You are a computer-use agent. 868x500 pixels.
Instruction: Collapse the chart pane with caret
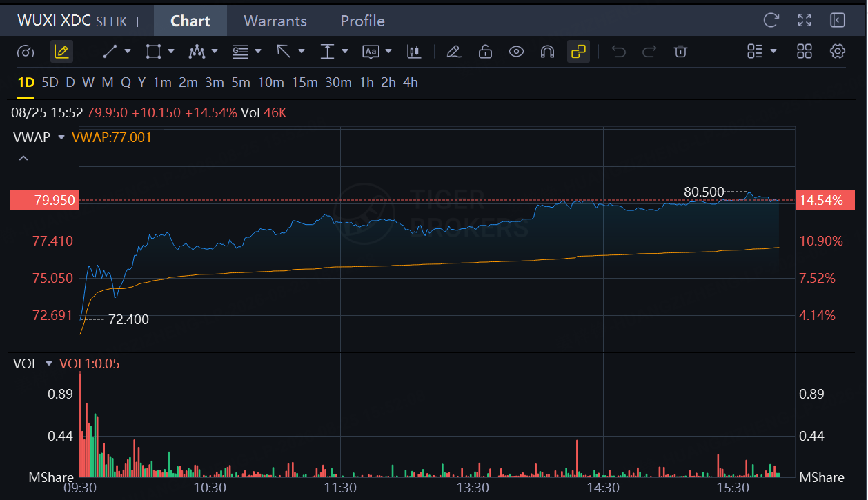(23, 158)
